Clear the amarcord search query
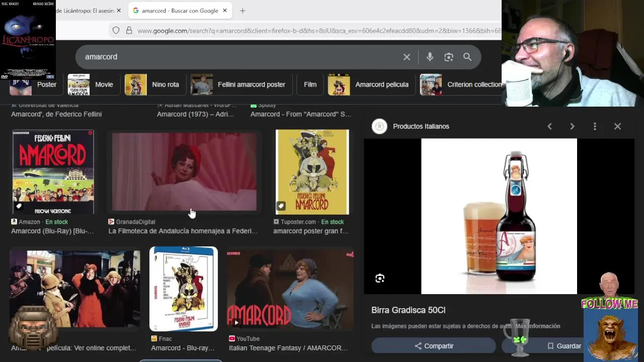Screen dimensions: 644x362 (407, 57)
